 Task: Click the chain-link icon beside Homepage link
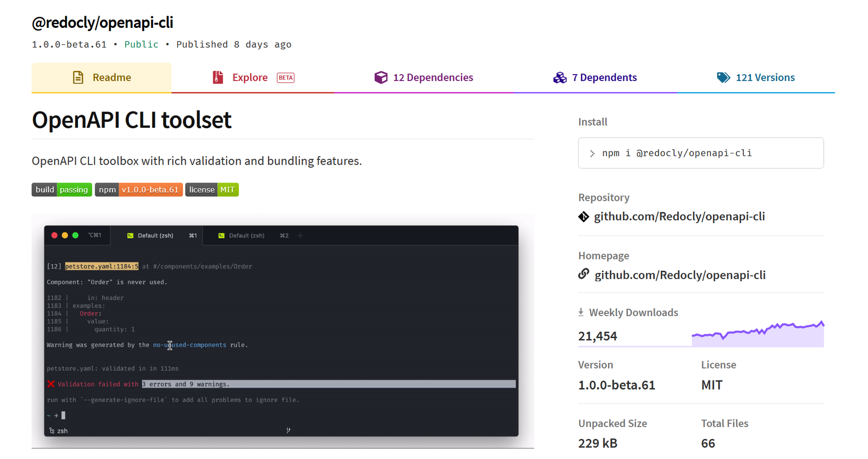pos(583,274)
